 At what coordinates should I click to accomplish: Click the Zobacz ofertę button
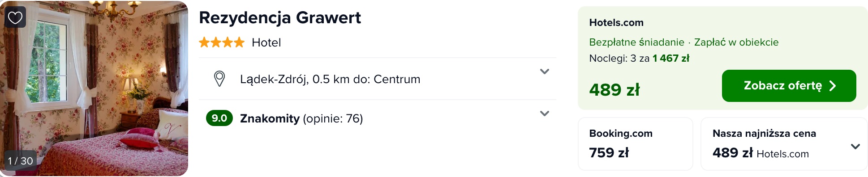pyautogui.click(x=789, y=86)
